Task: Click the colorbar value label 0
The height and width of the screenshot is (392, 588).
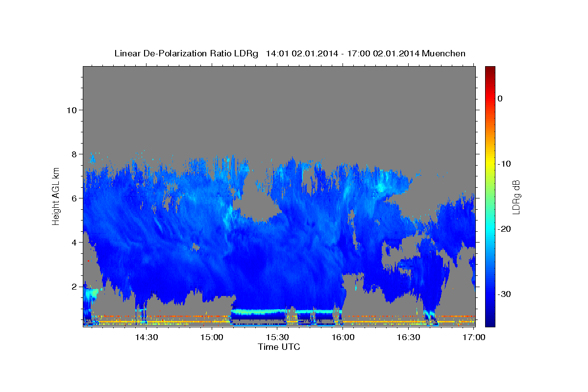Action: 500,98
